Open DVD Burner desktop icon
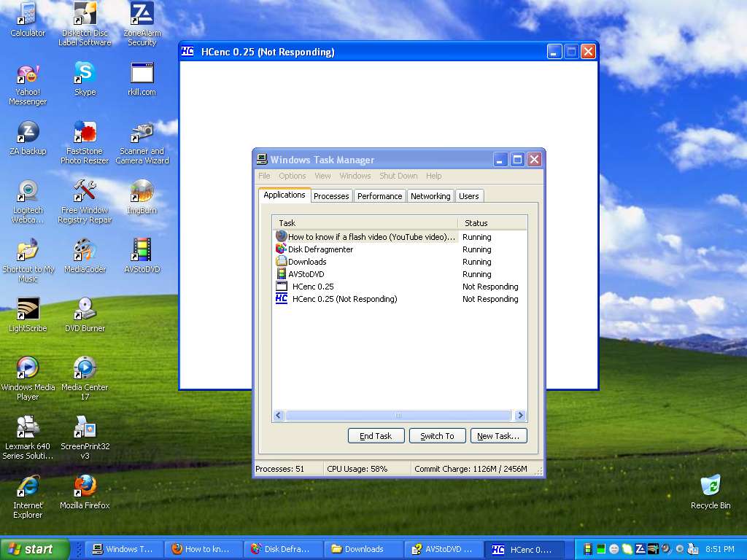This screenshot has width=747, height=560. [x=85, y=315]
